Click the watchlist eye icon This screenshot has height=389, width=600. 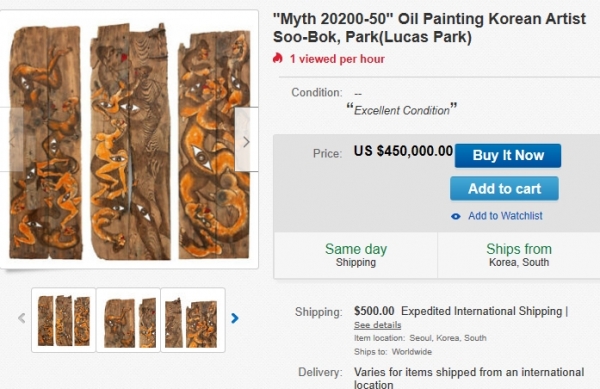(455, 216)
